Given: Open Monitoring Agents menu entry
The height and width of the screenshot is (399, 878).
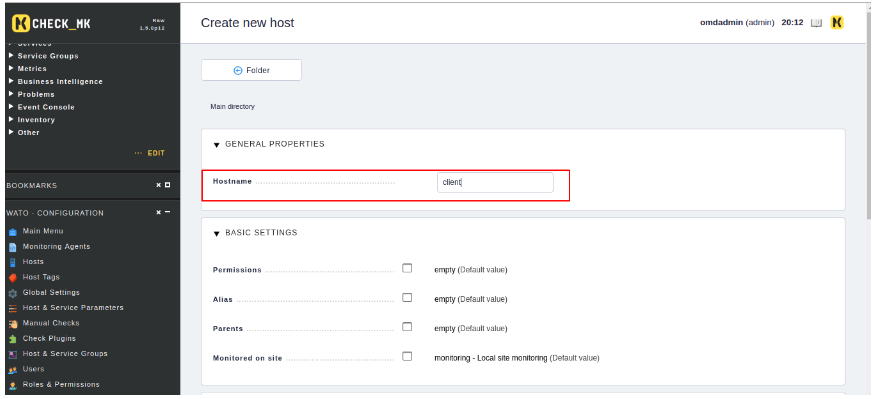Looking at the screenshot, I should pyautogui.click(x=56, y=247).
